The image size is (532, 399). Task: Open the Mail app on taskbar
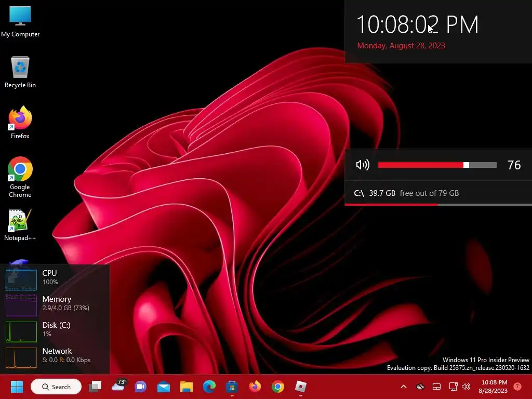[164, 387]
